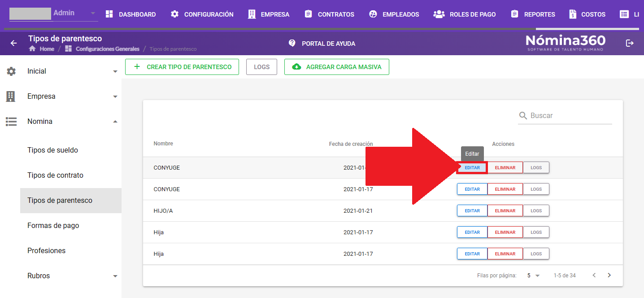Image resolution: width=644 pixels, height=298 pixels.
Task: Click the Configuración gear icon in navbar
Action: (x=174, y=14)
